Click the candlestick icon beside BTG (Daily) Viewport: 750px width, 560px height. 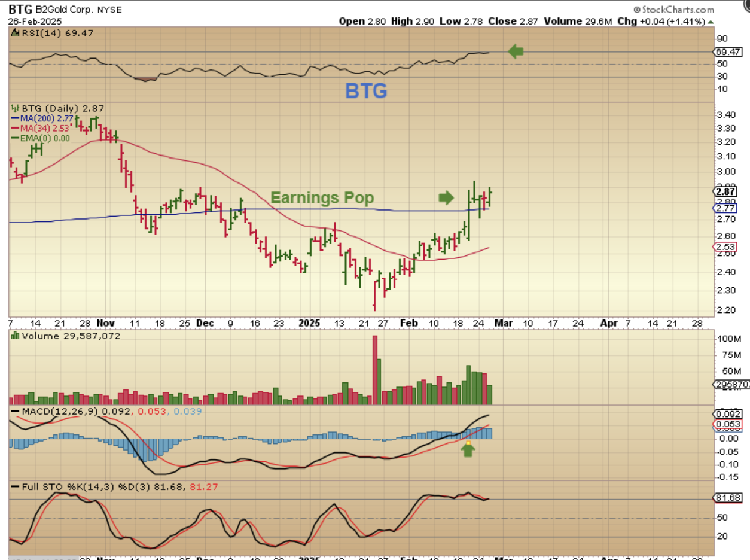(16, 108)
